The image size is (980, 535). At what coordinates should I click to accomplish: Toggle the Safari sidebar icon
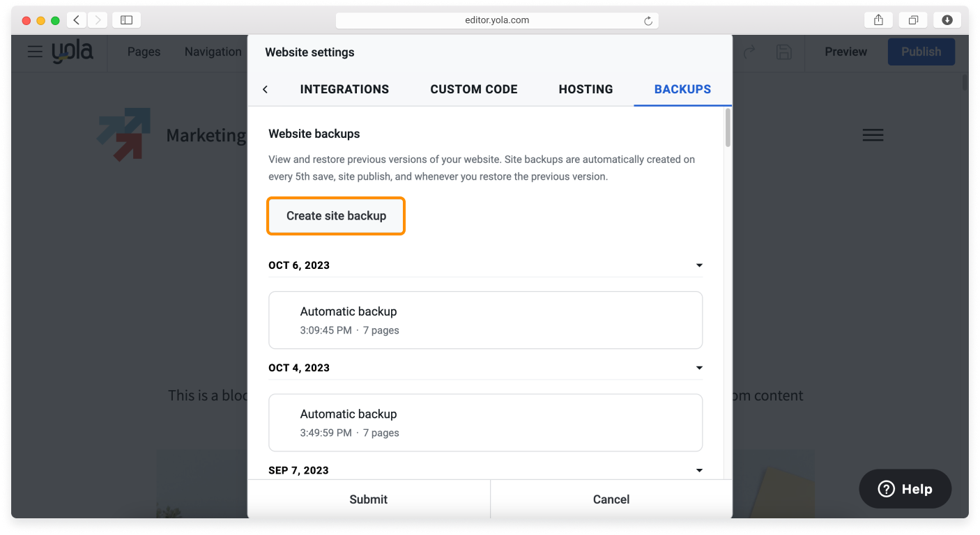tap(126, 20)
